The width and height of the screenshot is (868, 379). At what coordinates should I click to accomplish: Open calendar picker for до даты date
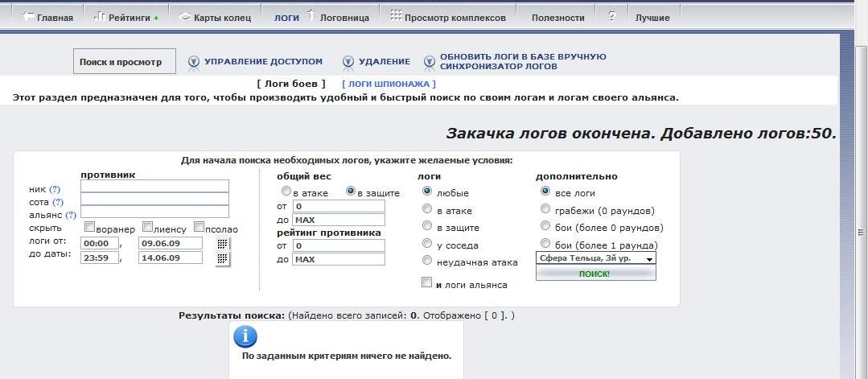click(x=223, y=258)
